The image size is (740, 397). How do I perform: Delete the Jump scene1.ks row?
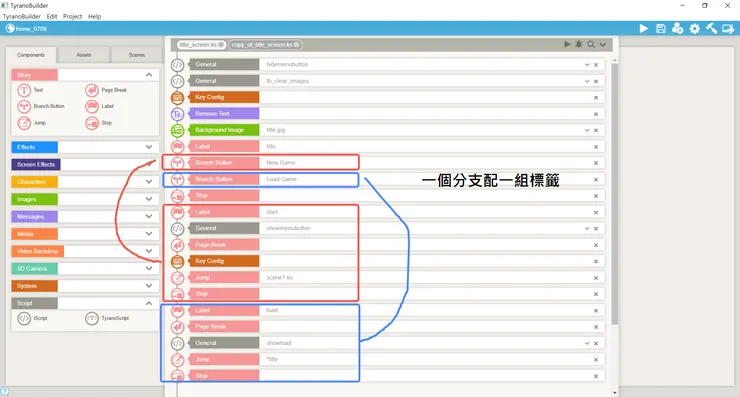point(596,278)
